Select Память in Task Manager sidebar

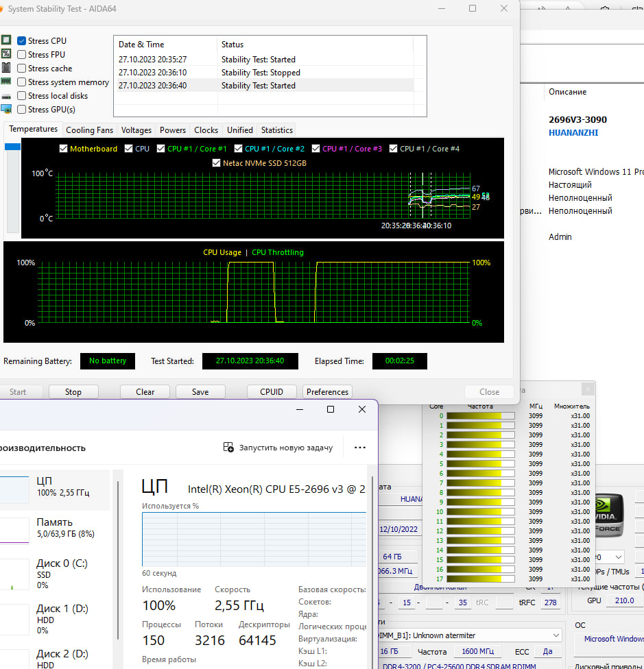pyautogui.click(x=55, y=531)
